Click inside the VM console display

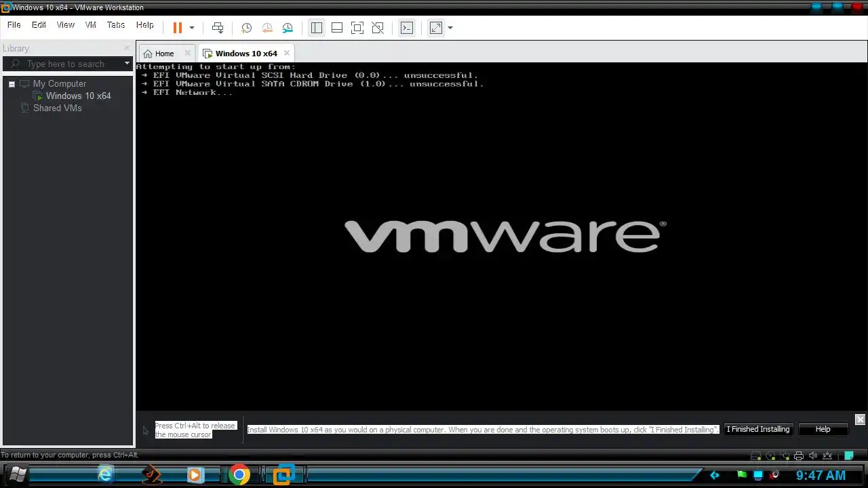[502, 236]
